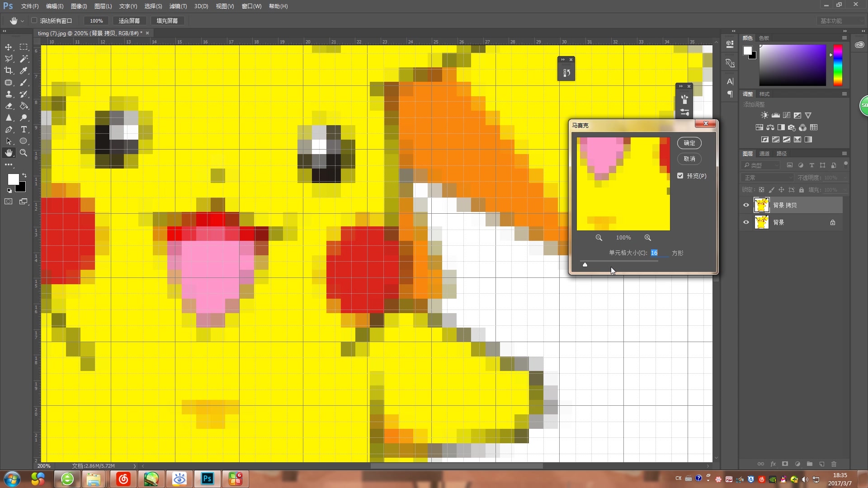
Task: Open Layers panel options menu
Action: click(x=844, y=154)
